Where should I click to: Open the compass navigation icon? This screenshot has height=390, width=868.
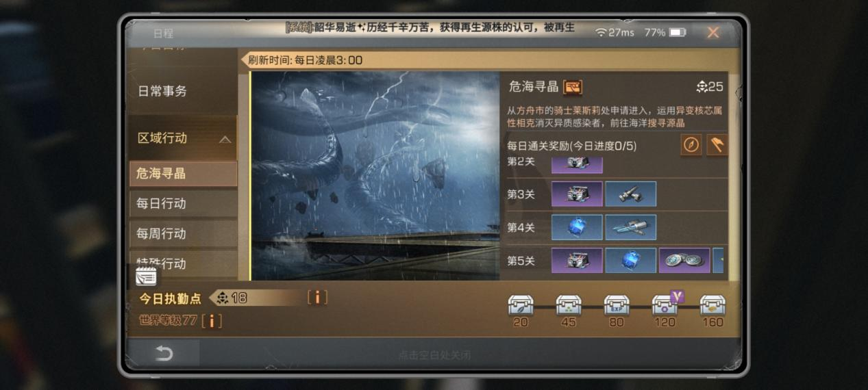pos(691,145)
